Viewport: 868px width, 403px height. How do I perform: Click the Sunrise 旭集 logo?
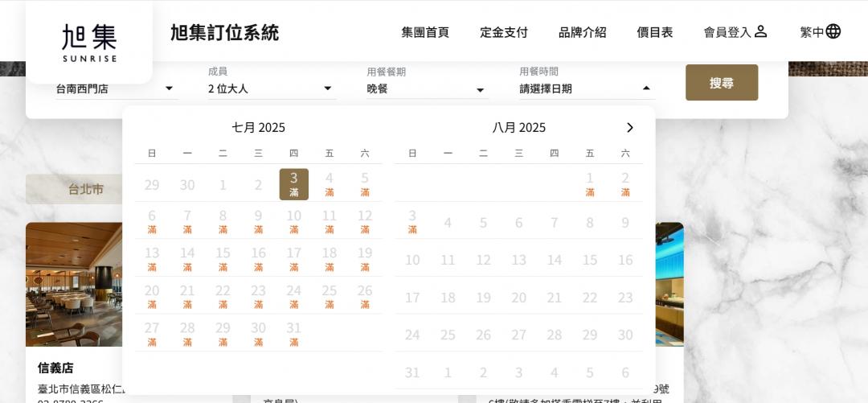point(89,43)
